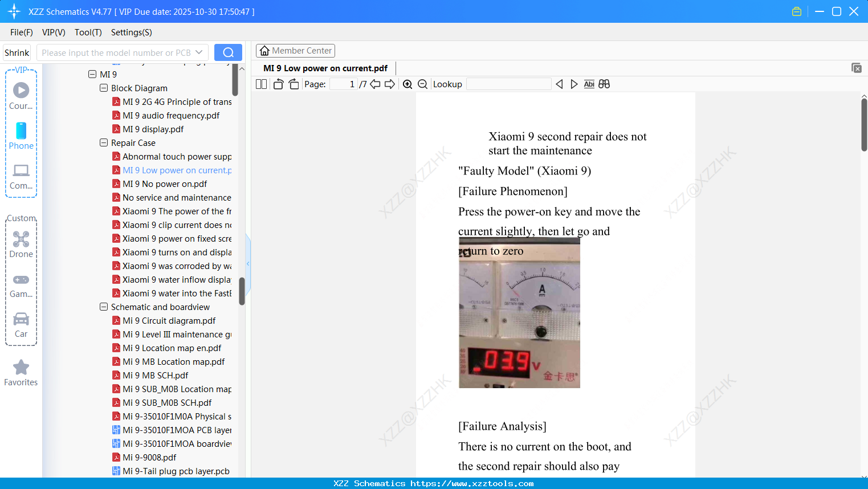The width and height of the screenshot is (868, 489).
Task: Open Mi 9 MB SCH.pdf
Action: coord(150,375)
